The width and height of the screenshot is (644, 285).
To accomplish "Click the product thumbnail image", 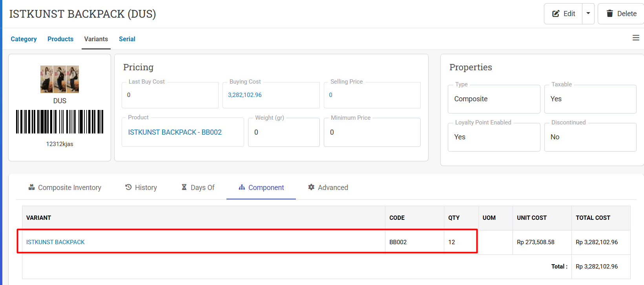I will point(60,79).
